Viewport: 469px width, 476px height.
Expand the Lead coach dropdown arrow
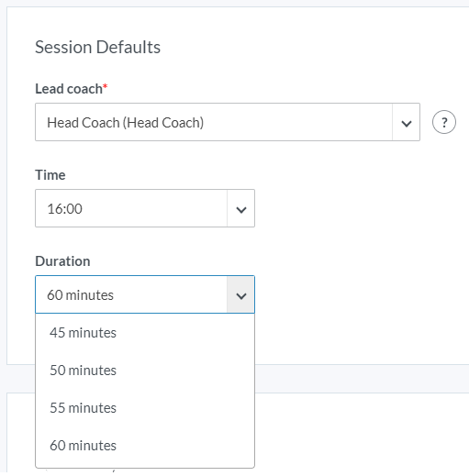coord(406,122)
